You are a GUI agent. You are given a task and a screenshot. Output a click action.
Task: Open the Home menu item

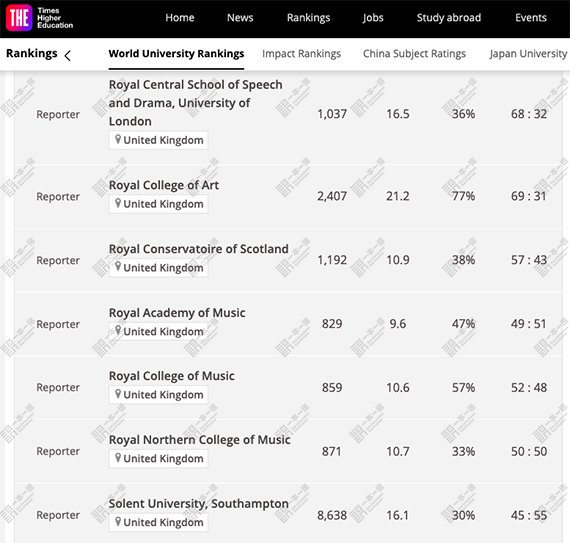click(x=180, y=17)
